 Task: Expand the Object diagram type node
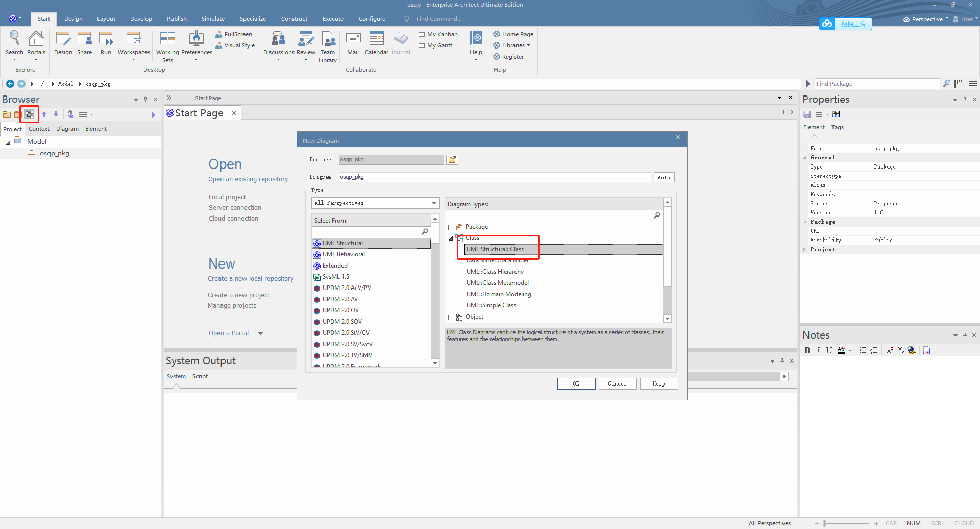tap(450, 317)
